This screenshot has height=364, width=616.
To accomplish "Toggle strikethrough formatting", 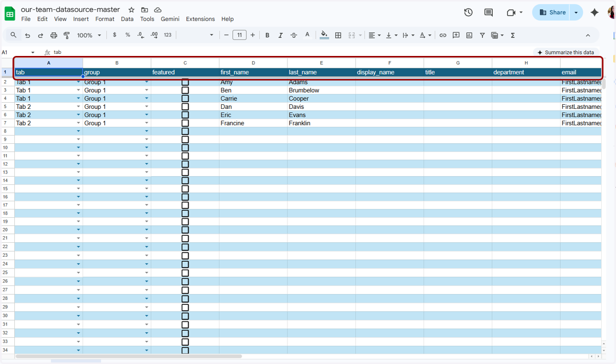I will click(294, 35).
